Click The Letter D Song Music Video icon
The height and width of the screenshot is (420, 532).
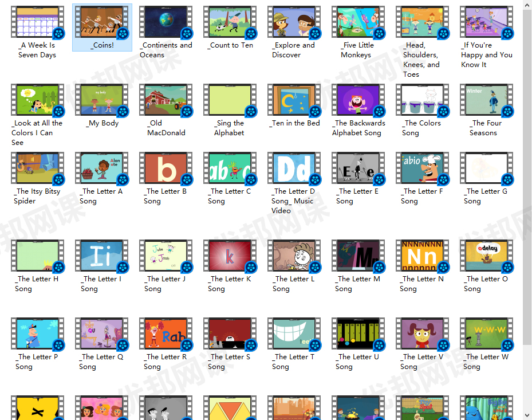click(294, 168)
